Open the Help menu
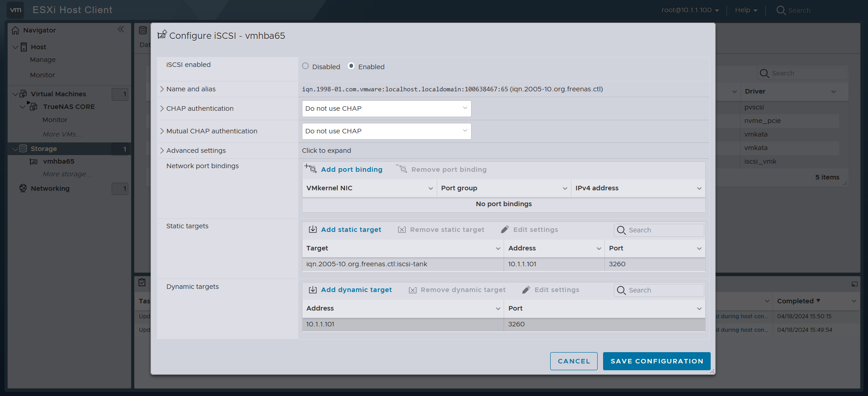This screenshot has width=868, height=396. pos(746,10)
